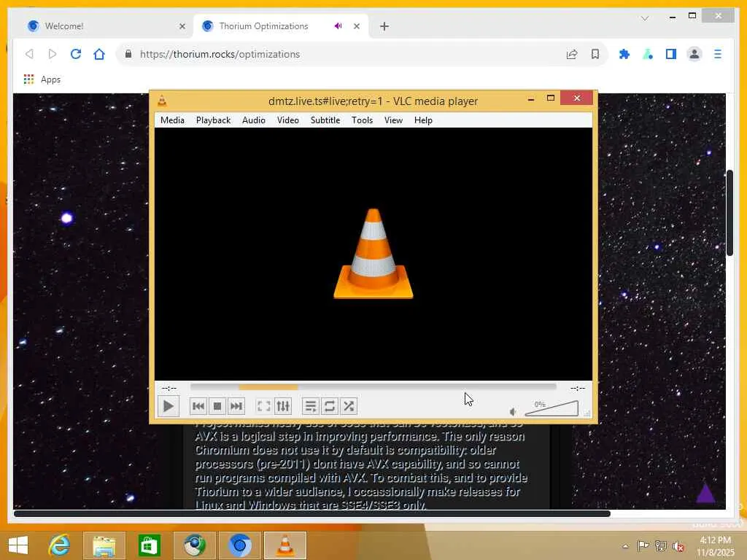Open the flask experiments icon
The width and height of the screenshot is (747, 560).
pyautogui.click(x=648, y=54)
